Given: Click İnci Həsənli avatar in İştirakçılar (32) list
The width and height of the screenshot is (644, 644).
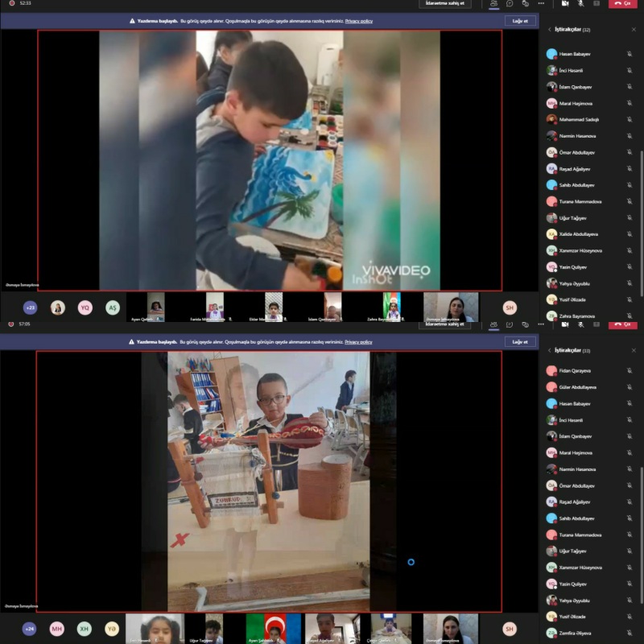Looking at the screenshot, I should [x=551, y=70].
